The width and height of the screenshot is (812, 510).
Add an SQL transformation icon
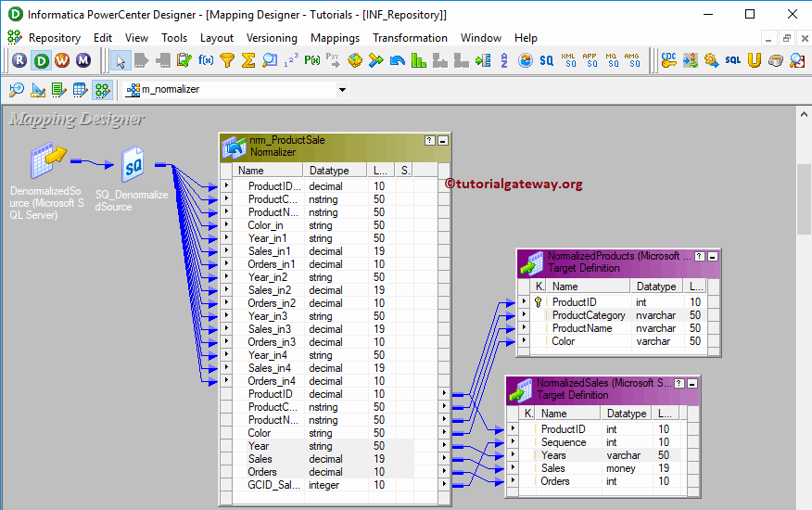pyautogui.click(x=733, y=60)
